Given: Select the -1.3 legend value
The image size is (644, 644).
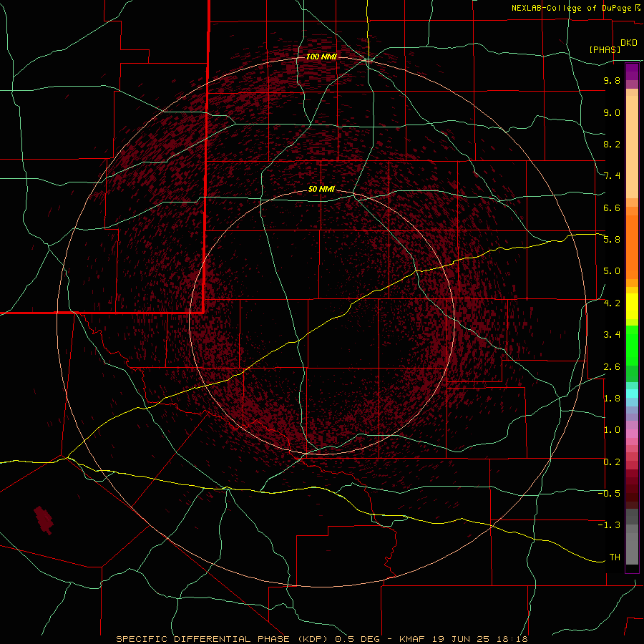Looking at the screenshot, I should (x=609, y=525).
